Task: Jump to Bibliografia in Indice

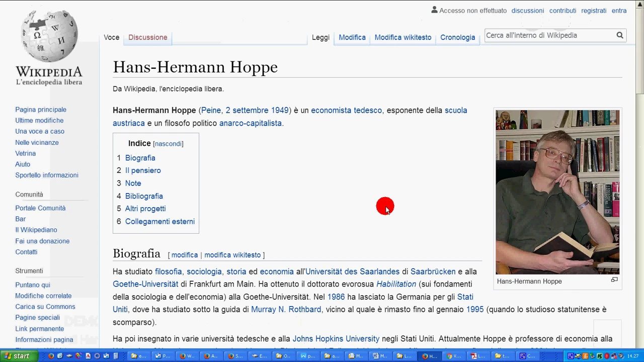Action: coord(144,196)
